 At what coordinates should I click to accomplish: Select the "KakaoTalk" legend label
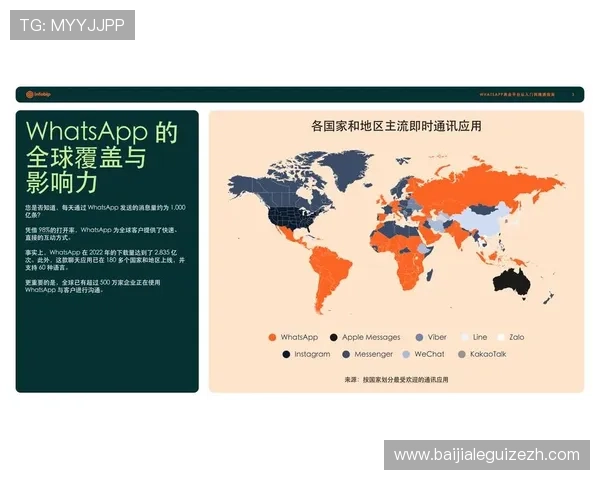(488, 354)
